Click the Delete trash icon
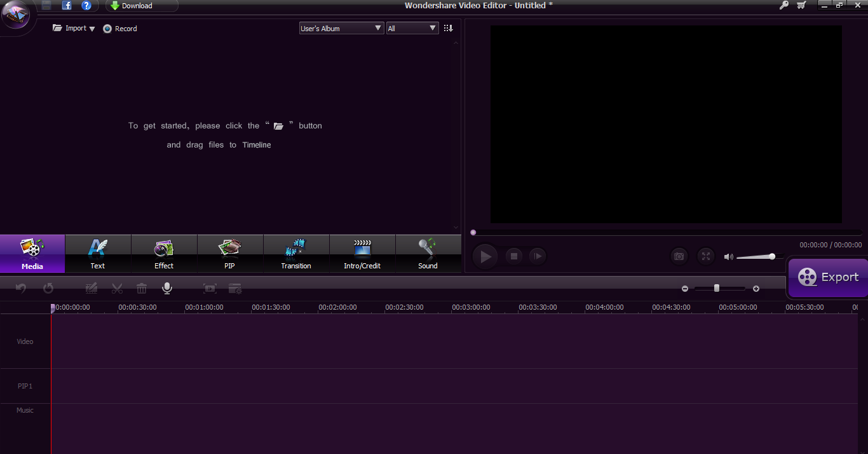Image resolution: width=868 pixels, height=454 pixels. [142, 289]
